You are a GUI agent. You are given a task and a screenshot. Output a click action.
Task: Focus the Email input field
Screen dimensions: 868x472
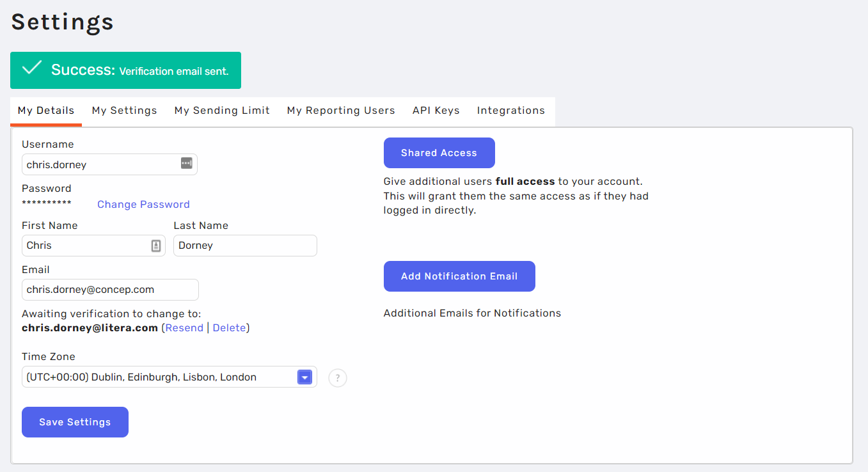point(110,290)
